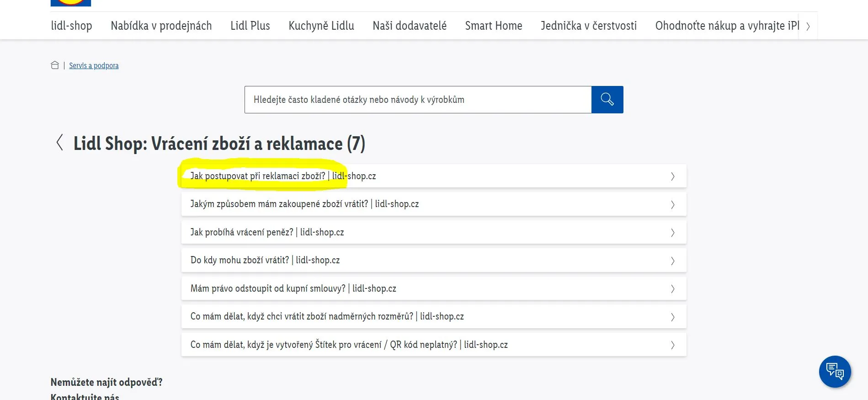Follow the Servis a podpora breadcrumb link
This screenshot has height=400, width=868.
pyautogui.click(x=94, y=65)
